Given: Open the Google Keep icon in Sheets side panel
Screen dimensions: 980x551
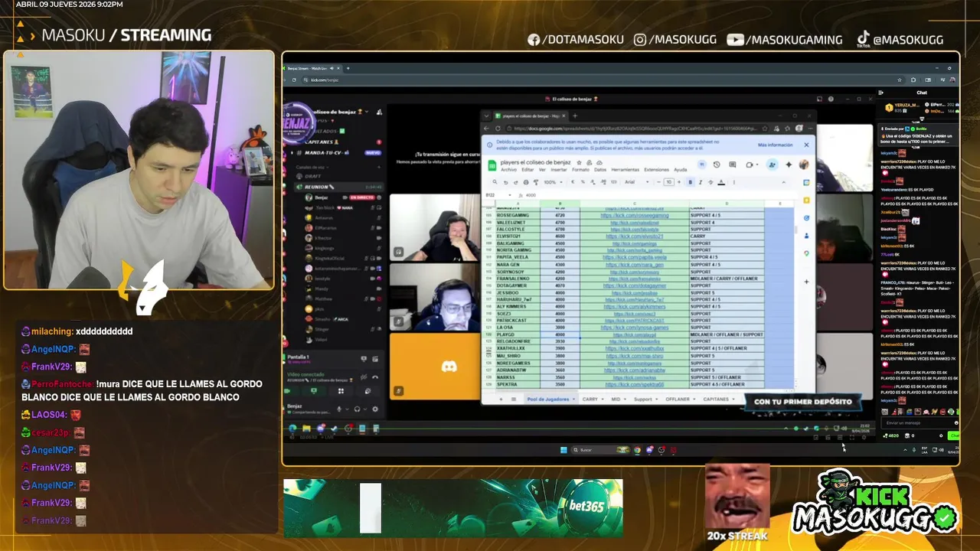Looking at the screenshot, I should click(x=806, y=201).
